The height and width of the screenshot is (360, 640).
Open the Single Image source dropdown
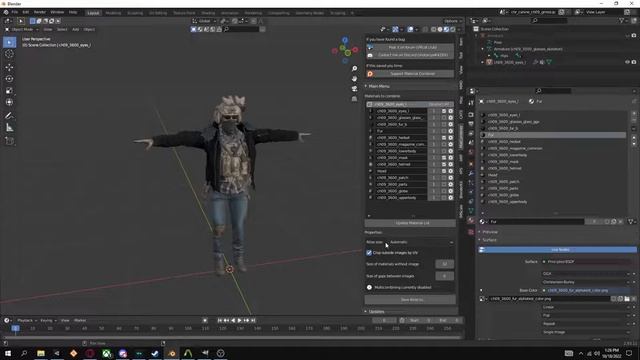click(586, 332)
